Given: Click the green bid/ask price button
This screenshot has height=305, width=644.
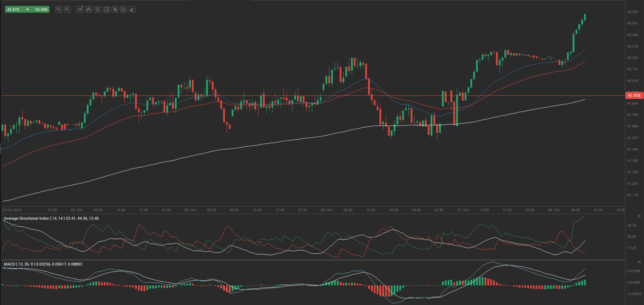Looking at the screenshot, I should pos(27,9).
